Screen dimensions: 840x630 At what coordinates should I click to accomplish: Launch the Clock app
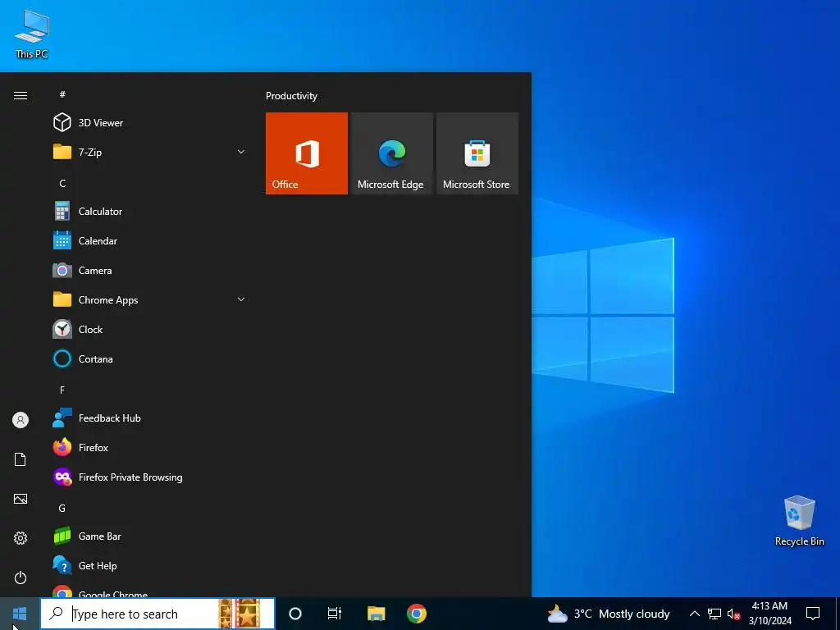149,330
